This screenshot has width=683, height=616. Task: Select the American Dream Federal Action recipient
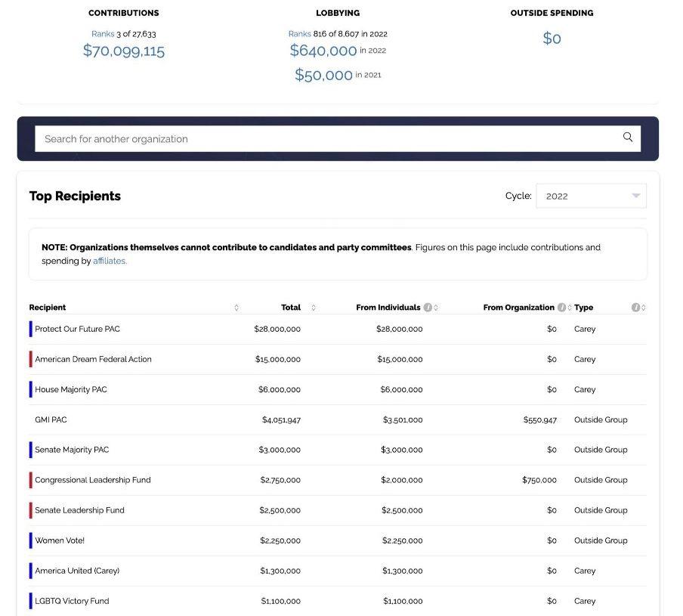pyautogui.click(x=93, y=360)
